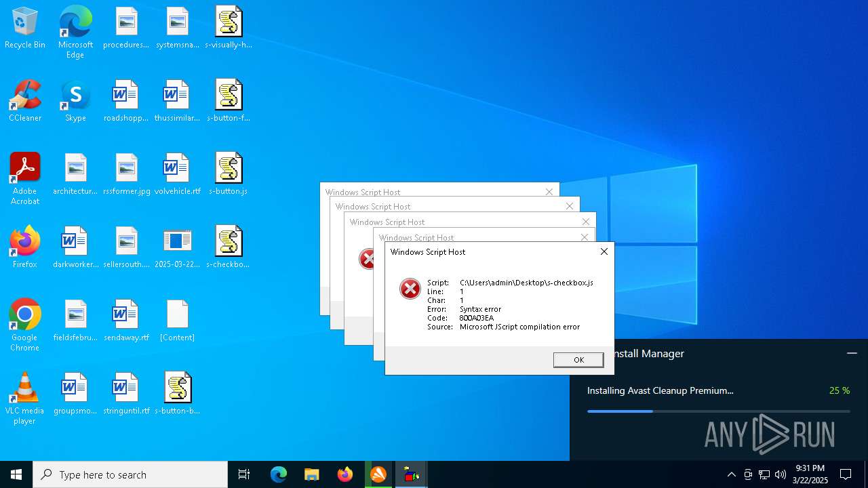
Task: Click the 25 % install progress value
Action: coord(840,390)
